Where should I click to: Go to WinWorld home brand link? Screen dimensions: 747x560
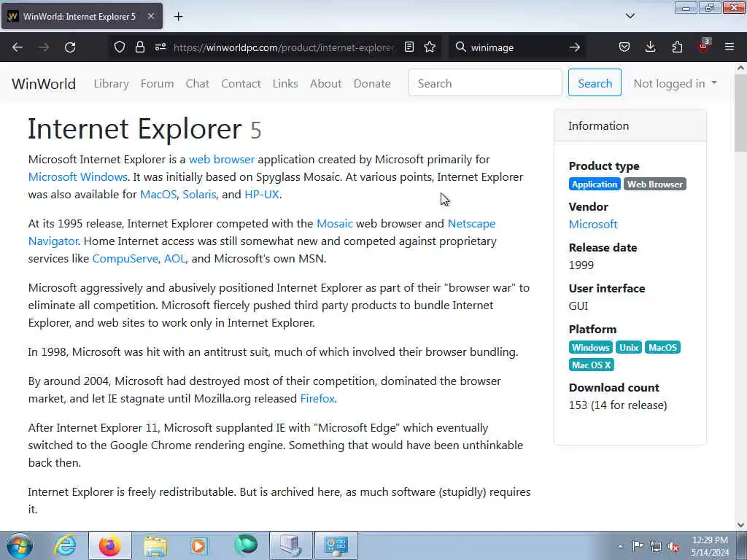tap(44, 84)
